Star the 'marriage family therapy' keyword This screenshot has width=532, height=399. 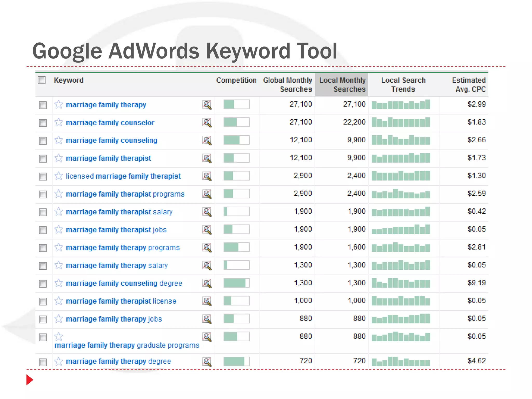pyautogui.click(x=59, y=104)
